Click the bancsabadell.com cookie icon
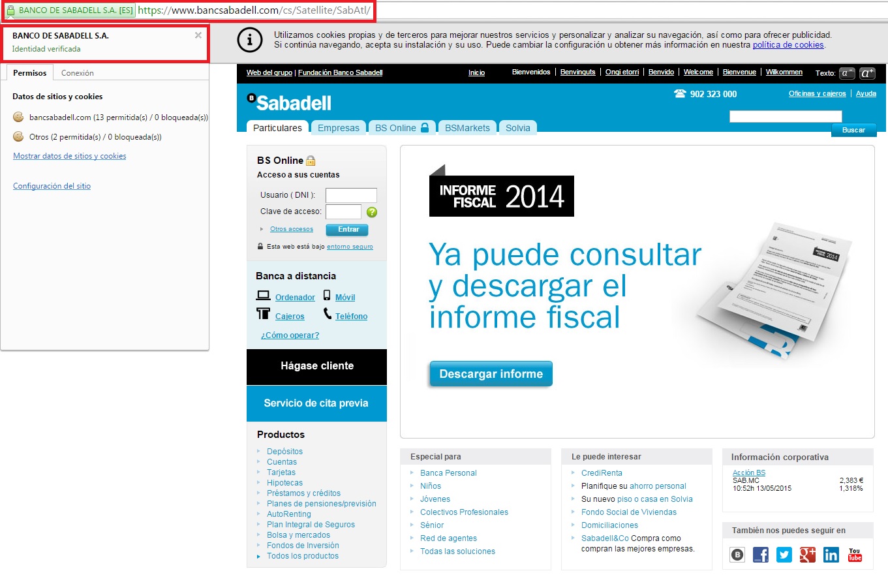 click(x=18, y=117)
